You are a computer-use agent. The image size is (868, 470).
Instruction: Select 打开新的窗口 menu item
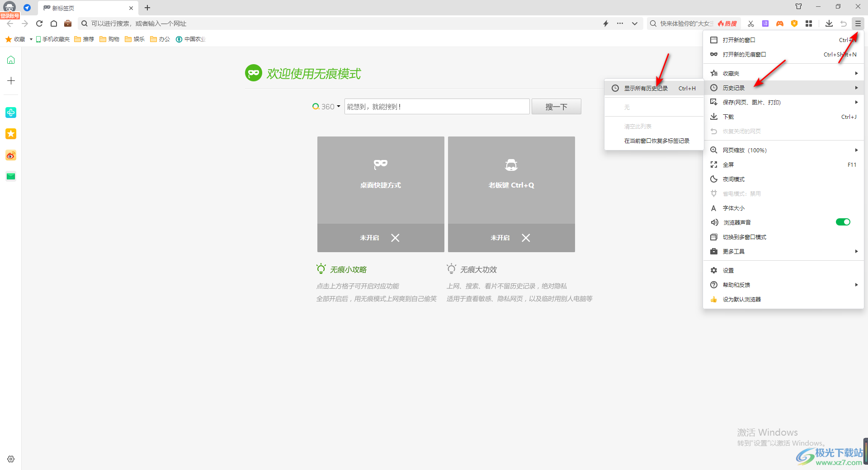(783, 40)
